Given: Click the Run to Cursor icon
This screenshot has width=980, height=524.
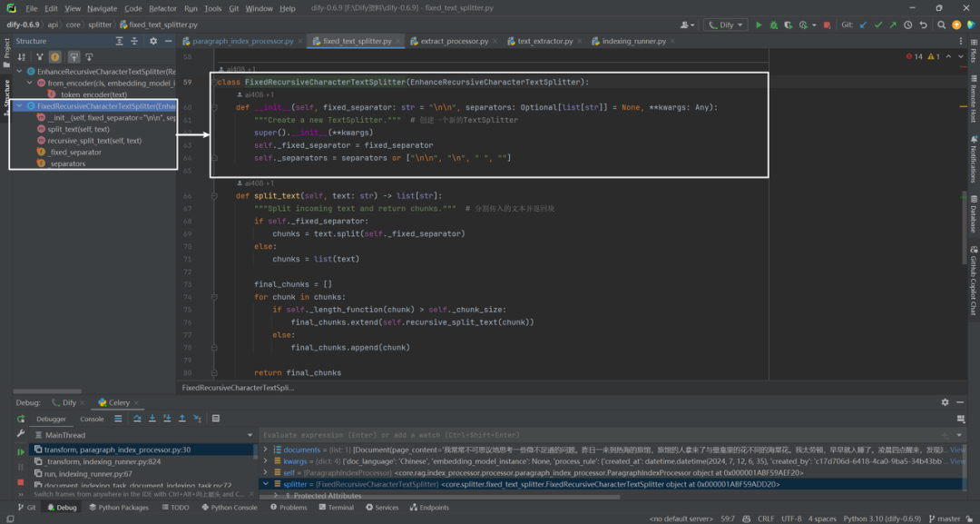Looking at the screenshot, I should tap(197, 419).
